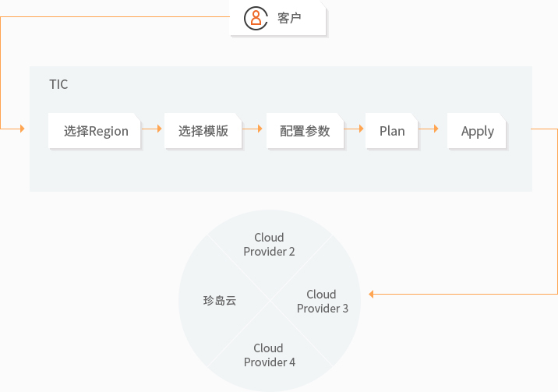This screenshot has height=392, width=558.
Task: Pick the Cloud Provider 3 segment
Action: pyautogui.click(x=322, y=301)
